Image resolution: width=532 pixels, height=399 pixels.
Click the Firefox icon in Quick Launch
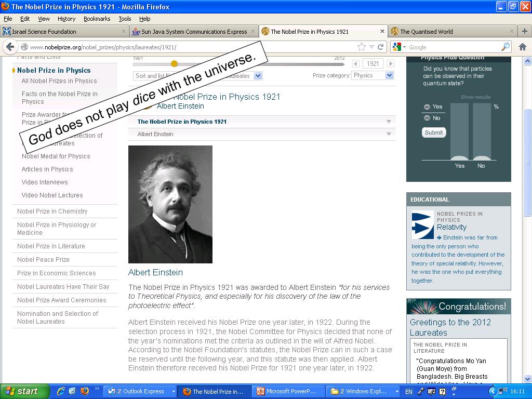85,391
